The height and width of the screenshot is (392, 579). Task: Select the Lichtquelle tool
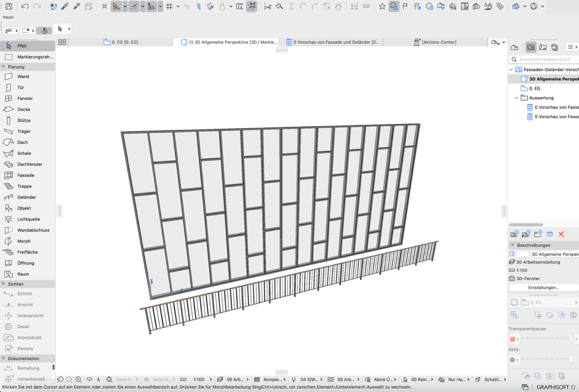point(28,219)
